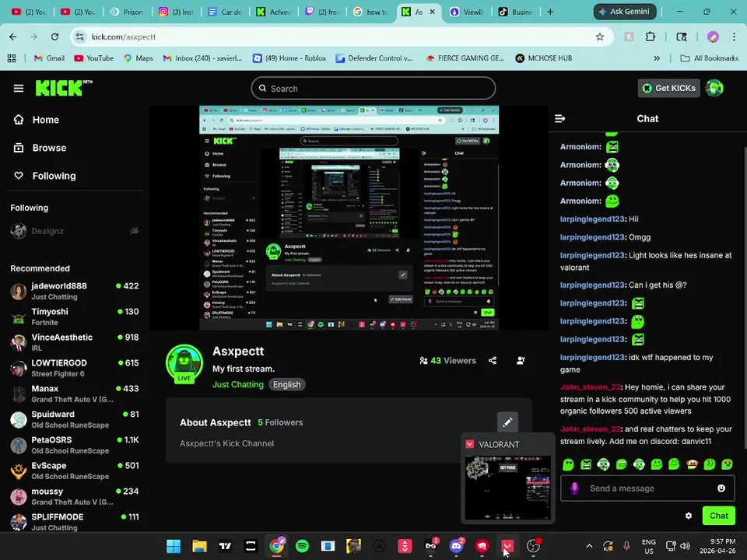Click the green Chat send button
The height and width of the screenshot is (560, 747).
[718, 516]
